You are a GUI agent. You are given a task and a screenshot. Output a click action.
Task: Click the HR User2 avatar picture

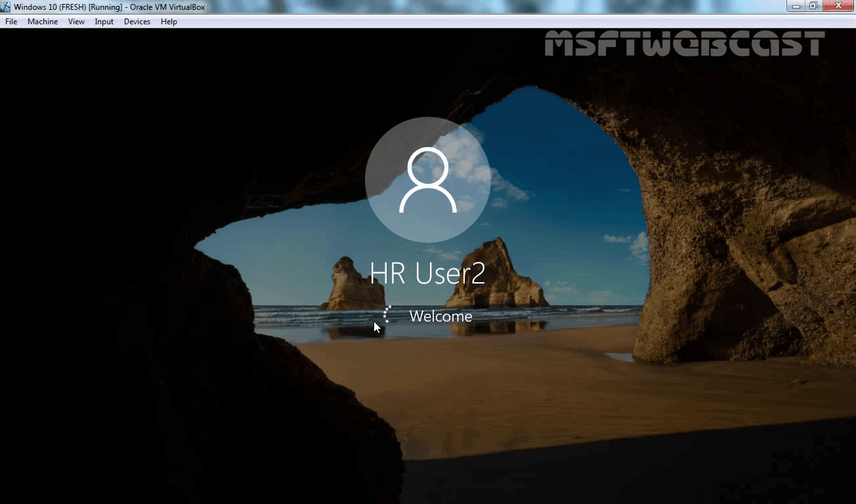click(x=428, y=180)
